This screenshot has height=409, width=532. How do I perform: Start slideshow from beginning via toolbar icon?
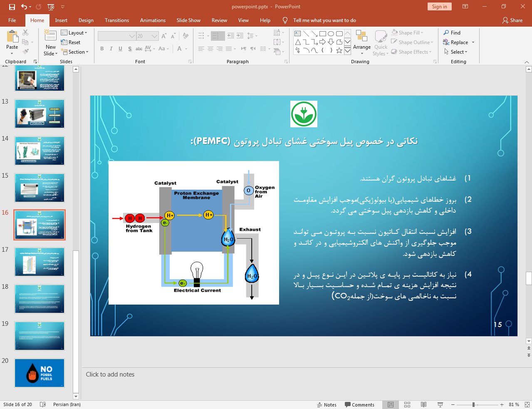(51, 7)
